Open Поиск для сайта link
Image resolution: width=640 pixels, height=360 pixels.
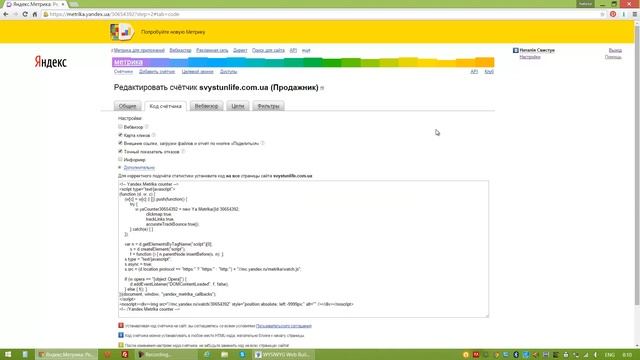pos(268,50)
